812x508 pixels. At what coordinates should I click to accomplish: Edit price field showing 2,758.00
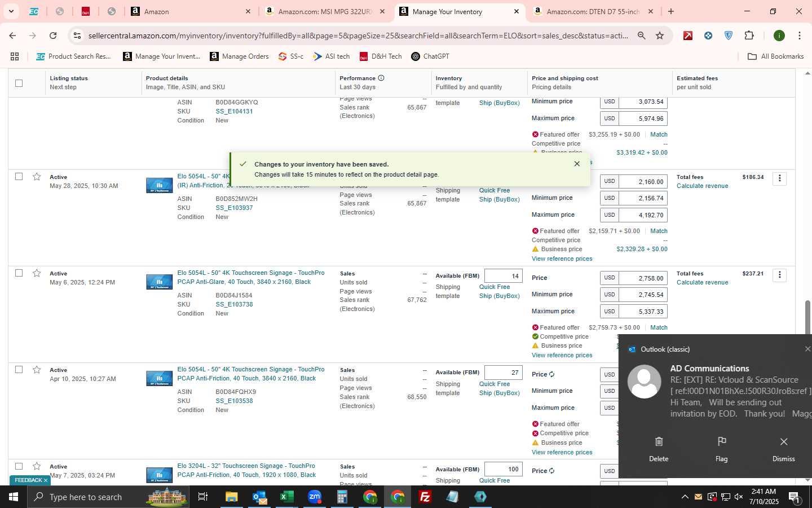coord(643,278)
